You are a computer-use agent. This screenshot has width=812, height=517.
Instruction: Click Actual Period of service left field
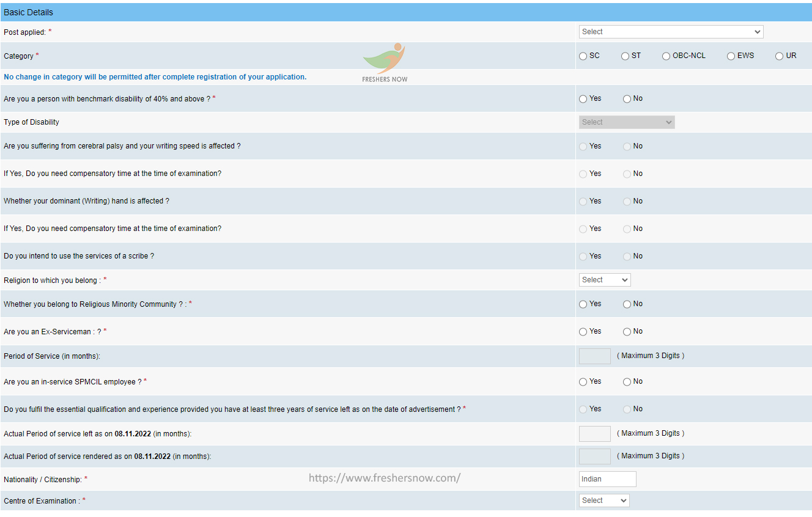pyautogui.click(x=595, y=434)
